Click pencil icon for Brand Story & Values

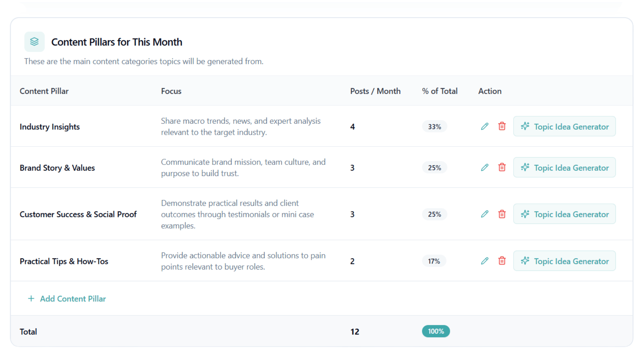pyautogui.click(x=485, y=168)
